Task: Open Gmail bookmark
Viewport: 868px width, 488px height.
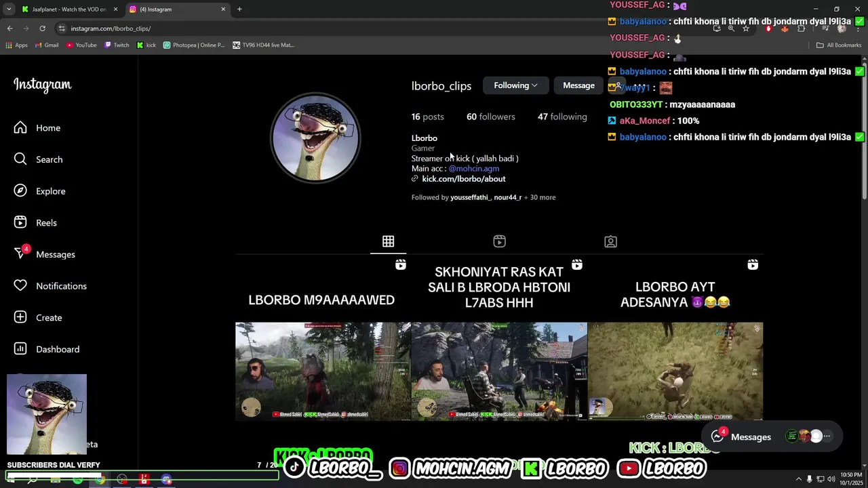Action: click(46, 45)
